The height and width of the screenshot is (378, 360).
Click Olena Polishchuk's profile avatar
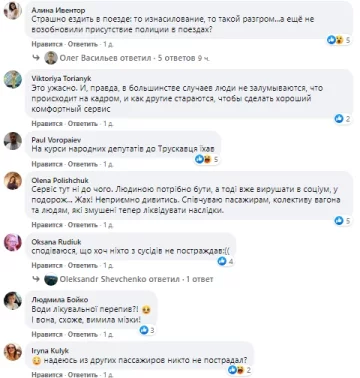pos(13,181)
